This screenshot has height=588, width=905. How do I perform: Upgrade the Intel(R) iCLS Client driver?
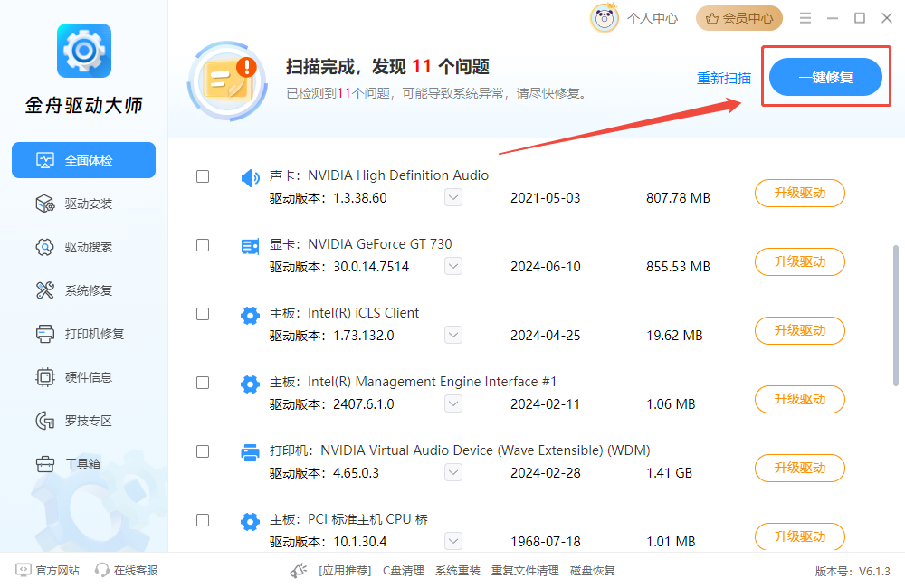pyautogui.click(x=799, y=331)
